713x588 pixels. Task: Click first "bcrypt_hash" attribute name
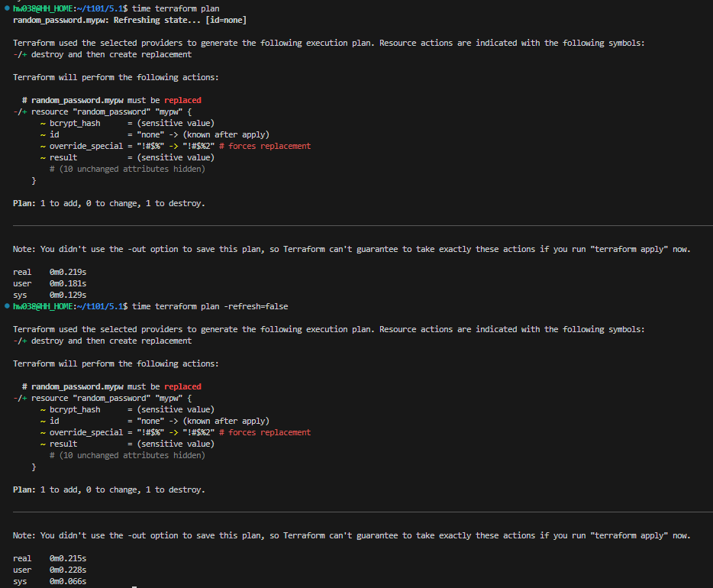coord(75,123)
